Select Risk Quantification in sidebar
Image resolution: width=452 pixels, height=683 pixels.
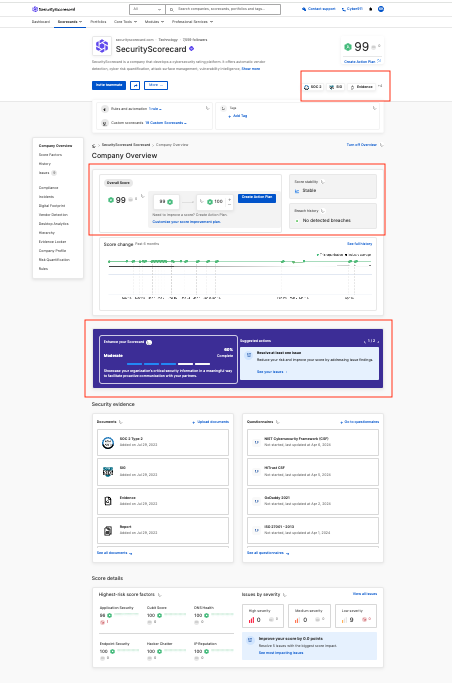pos(54,260)
